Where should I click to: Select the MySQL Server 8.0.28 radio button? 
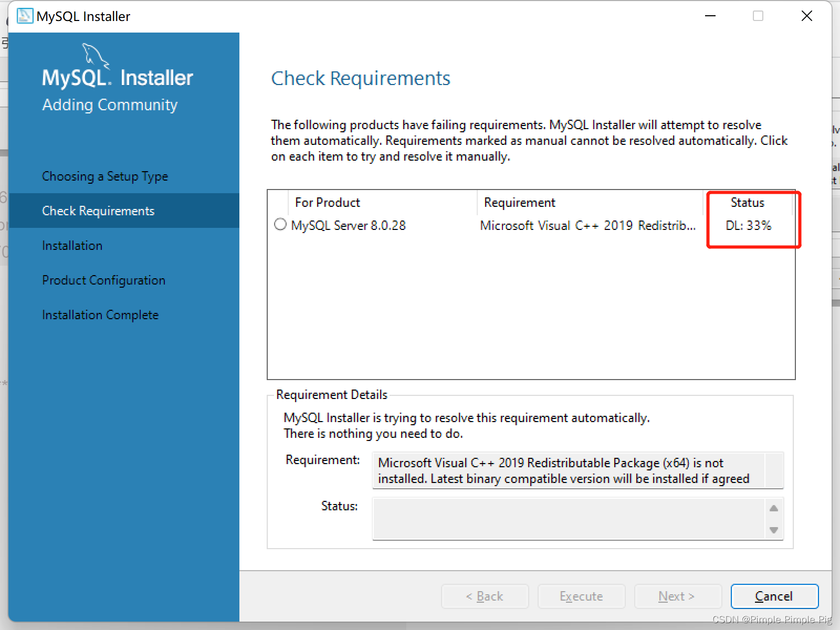pyautogui.click(x=280, y=225)
